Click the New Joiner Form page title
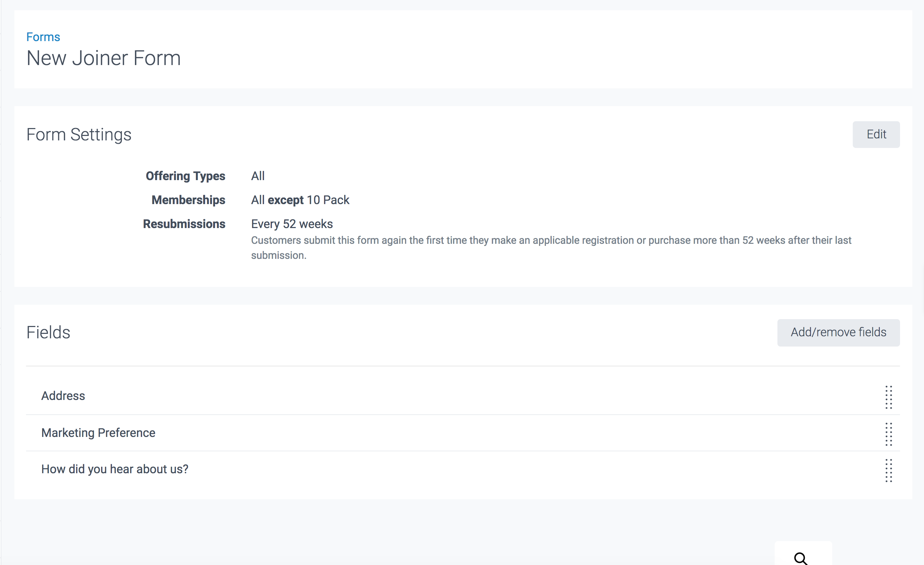The width and height of the screenshot is (924, 565). coord(103,59)
